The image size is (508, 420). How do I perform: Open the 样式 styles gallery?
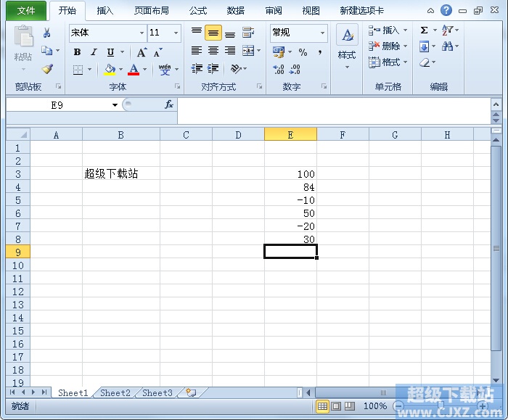347,47
